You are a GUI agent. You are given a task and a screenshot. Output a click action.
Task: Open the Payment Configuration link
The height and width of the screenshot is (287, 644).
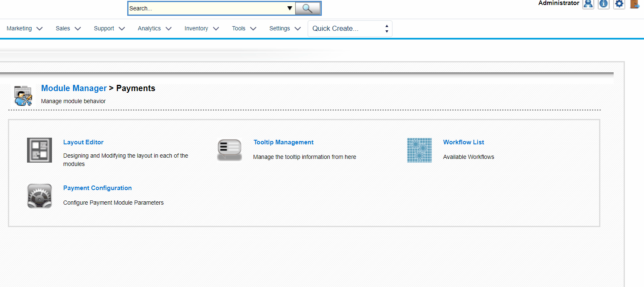[97, 188]
